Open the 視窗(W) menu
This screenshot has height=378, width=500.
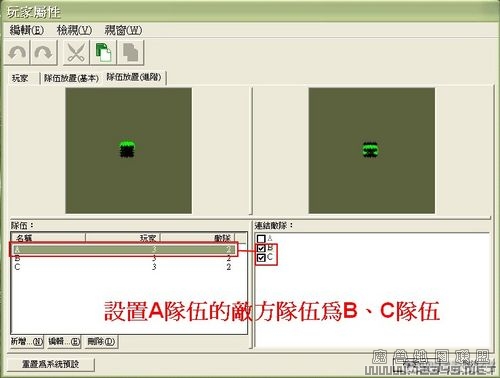pyautogui.click(x=123, y=30)
